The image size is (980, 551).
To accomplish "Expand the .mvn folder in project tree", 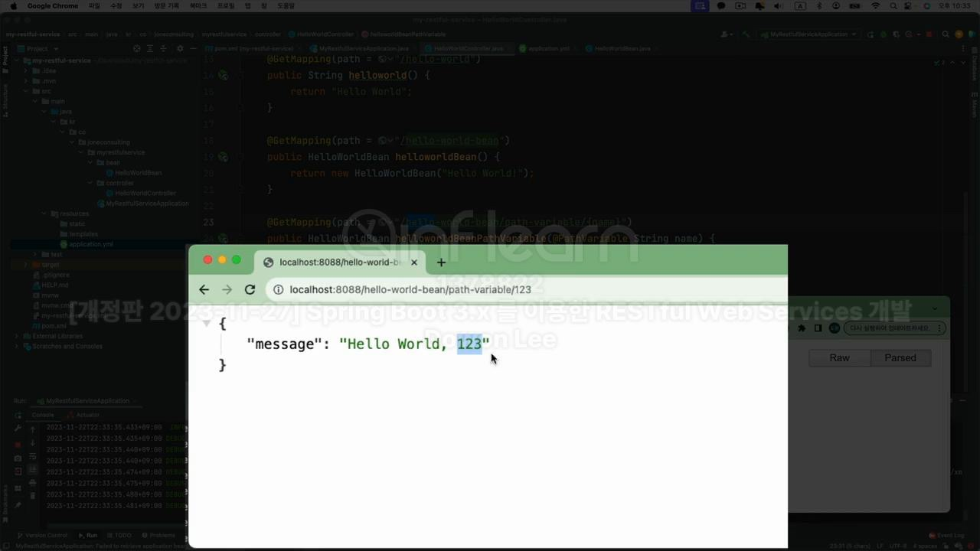I will click(x=26, y=80).
